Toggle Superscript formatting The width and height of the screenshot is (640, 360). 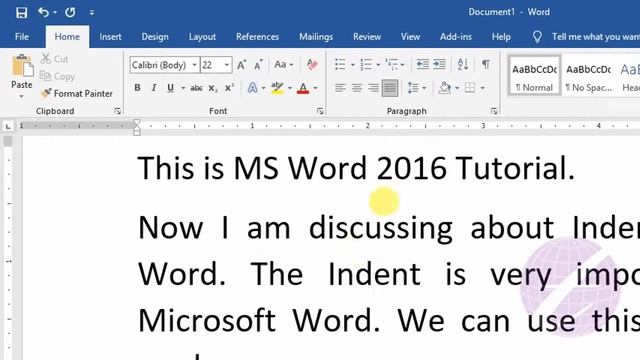(x=229, y=88)
